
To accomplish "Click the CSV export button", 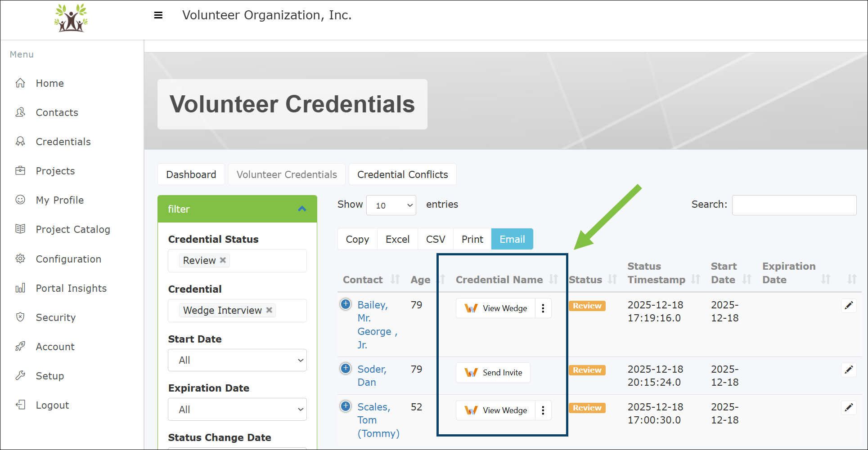I will pos(436,239).
